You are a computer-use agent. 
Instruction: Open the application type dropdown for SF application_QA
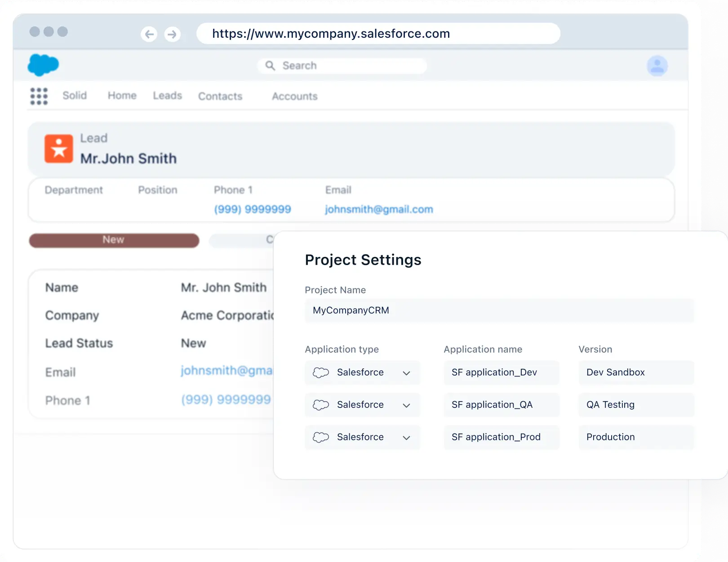tap(406, 405)
